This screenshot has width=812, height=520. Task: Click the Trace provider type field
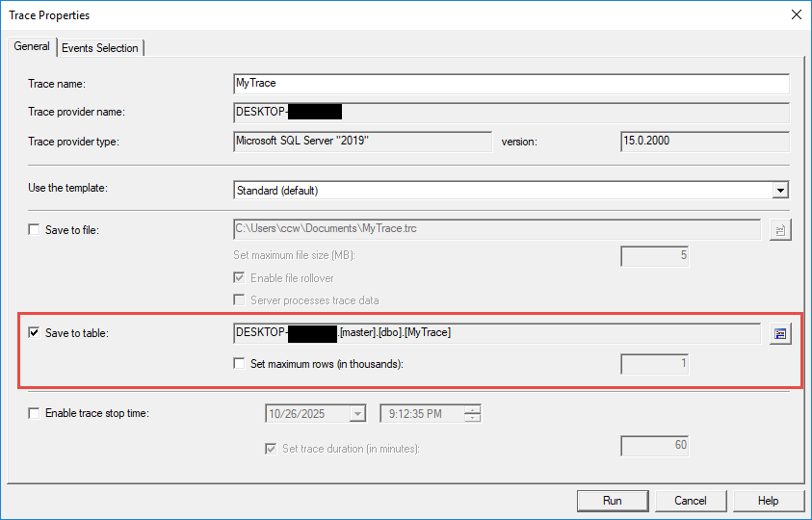362,142
